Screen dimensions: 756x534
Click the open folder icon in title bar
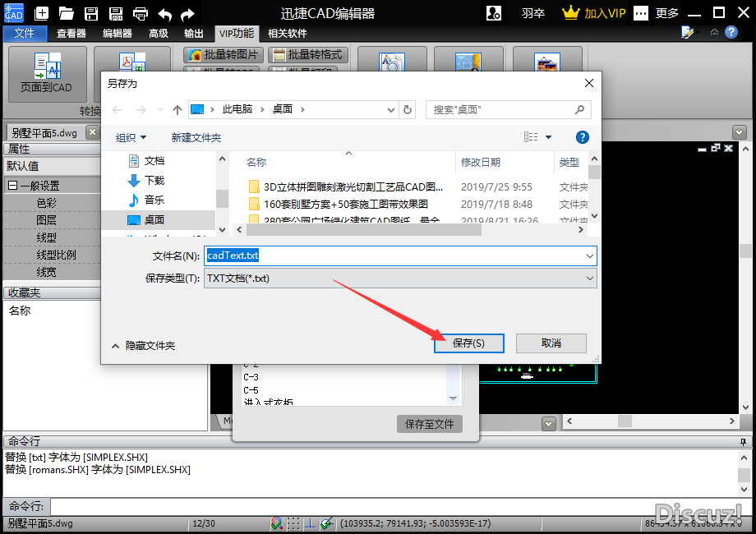tap(67, 13)
